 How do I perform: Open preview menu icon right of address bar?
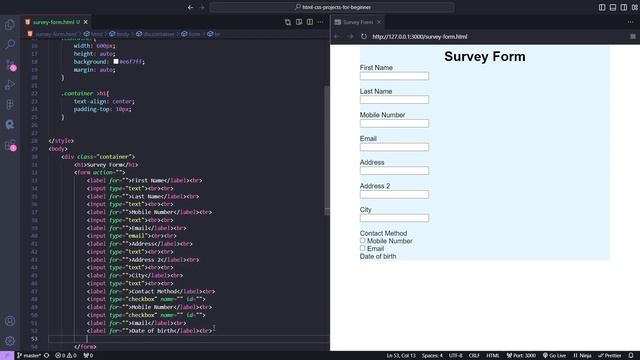click(x=633, y=36)
